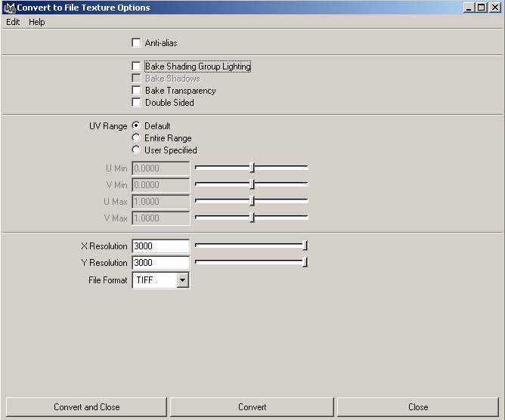Toggle the Double Sided checkbox
Image resolution: width=505 pixels, height=420 pixels.
137,103
